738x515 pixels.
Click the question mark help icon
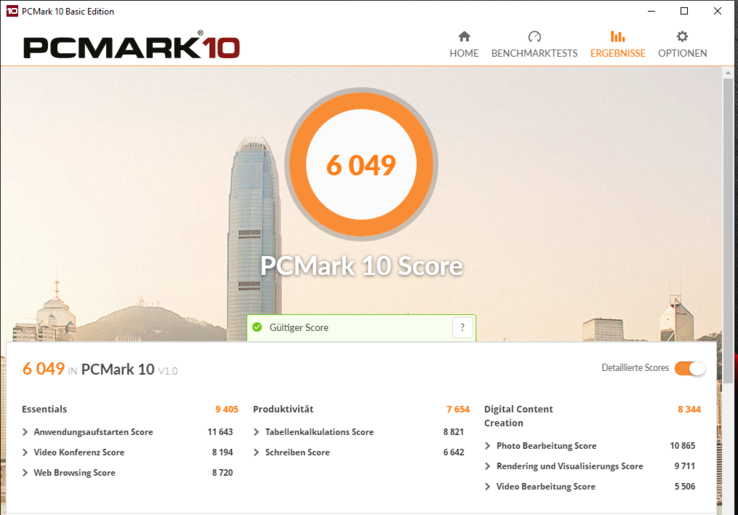[462, 327]
